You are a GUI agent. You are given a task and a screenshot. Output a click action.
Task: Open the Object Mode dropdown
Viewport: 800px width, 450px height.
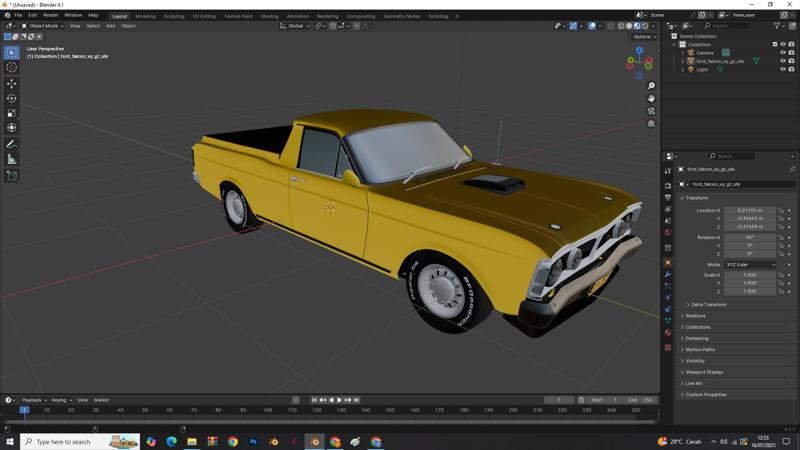click(x=42, y=26)
